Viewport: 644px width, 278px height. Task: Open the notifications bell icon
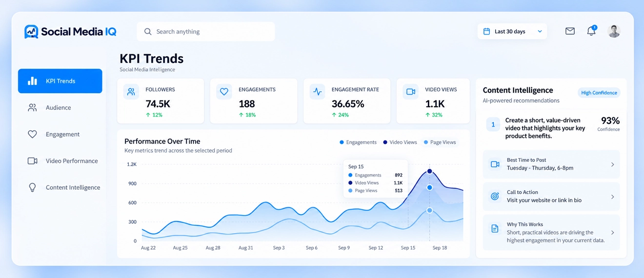click(x=591, y=31)
